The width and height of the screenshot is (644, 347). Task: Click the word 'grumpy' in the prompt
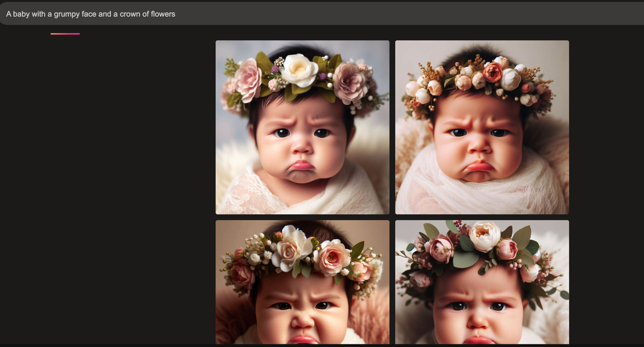click(x=67, y=14)
